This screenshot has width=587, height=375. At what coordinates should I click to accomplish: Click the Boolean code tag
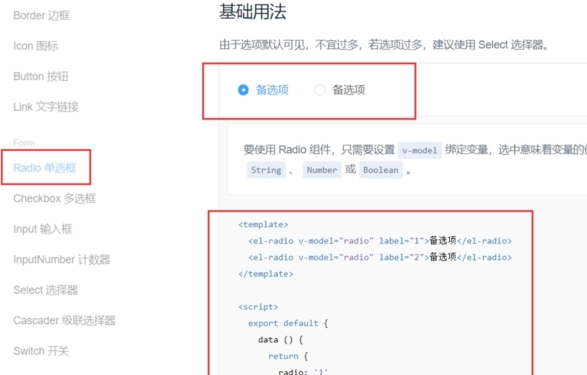(x=381, y=170)
